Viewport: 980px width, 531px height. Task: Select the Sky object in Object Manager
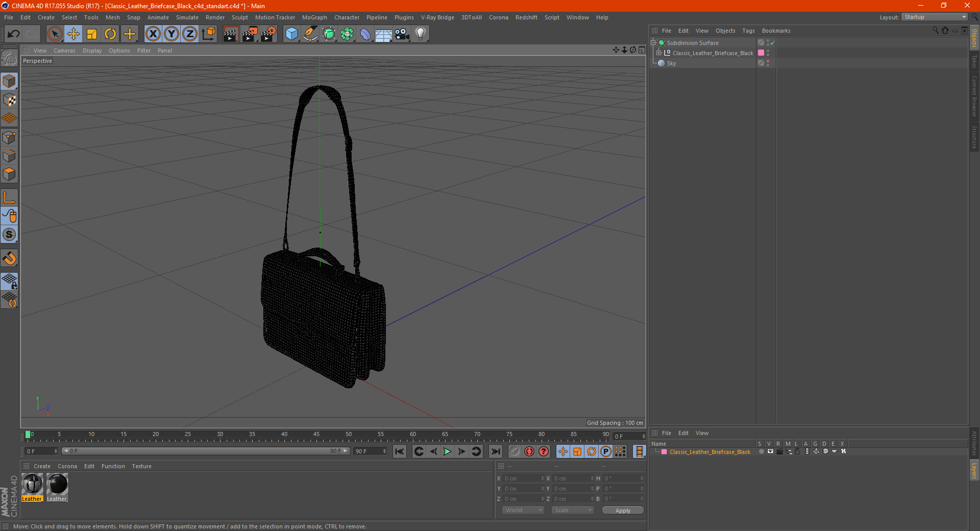coord(671,63)
